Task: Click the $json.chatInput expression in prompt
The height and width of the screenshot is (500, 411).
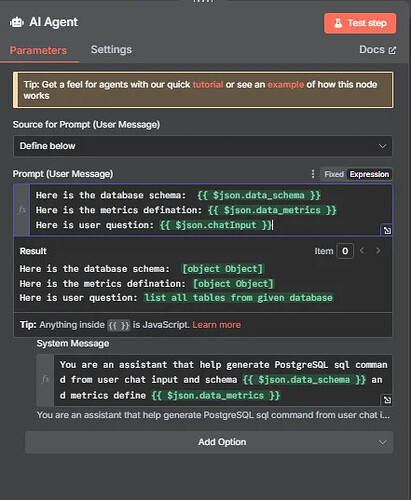Action: pos(216,225)
